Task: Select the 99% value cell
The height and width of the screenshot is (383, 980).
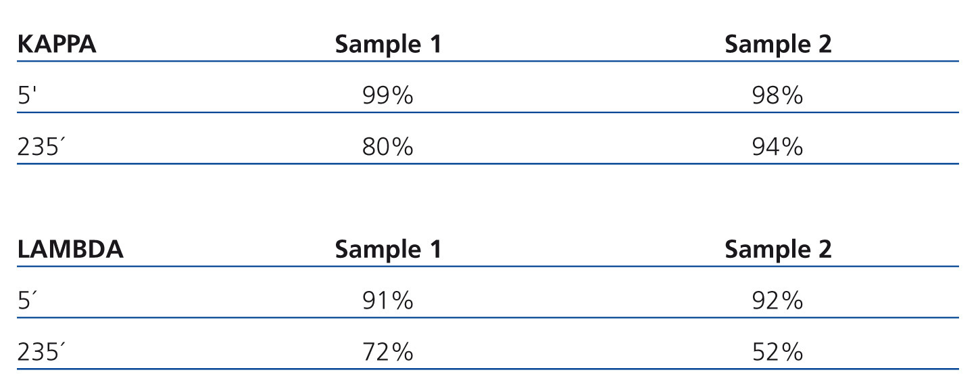Action: click(x=387, y=96)
